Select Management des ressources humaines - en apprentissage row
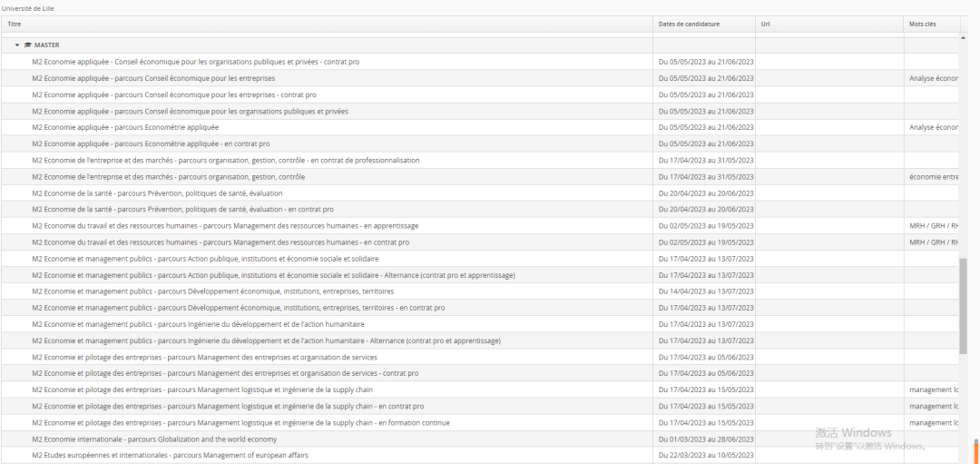The width and height of the screenshot is (980, 464). pos(226,226)
